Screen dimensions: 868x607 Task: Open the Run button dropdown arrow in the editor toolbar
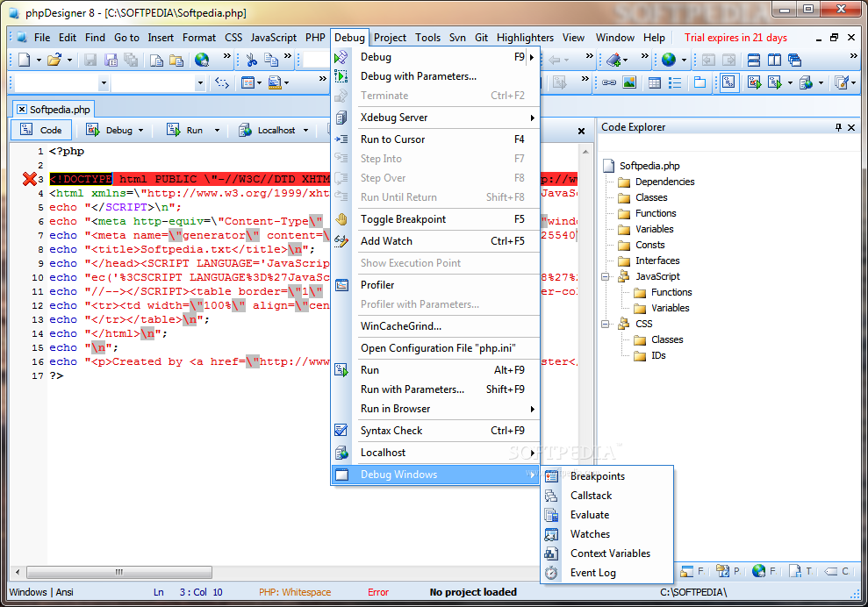click(217, 130)
